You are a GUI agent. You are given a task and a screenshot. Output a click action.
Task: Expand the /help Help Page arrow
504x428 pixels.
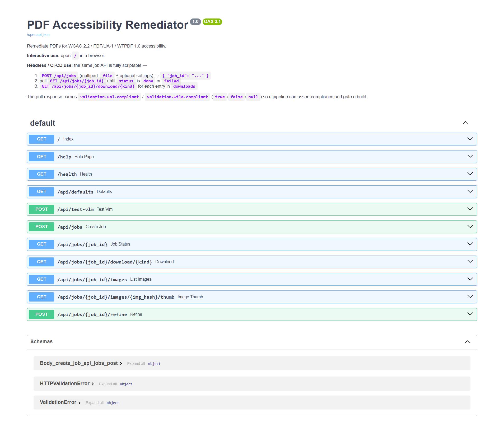[470, 156]
